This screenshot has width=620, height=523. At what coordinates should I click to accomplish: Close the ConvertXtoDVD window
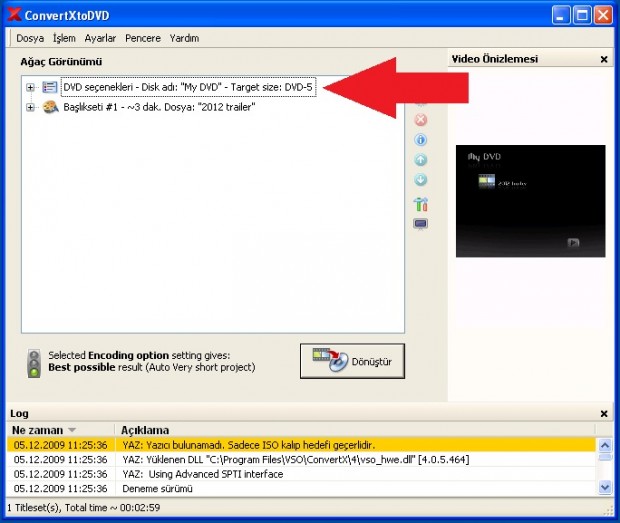pyautogui.click(x=603, y=15)
